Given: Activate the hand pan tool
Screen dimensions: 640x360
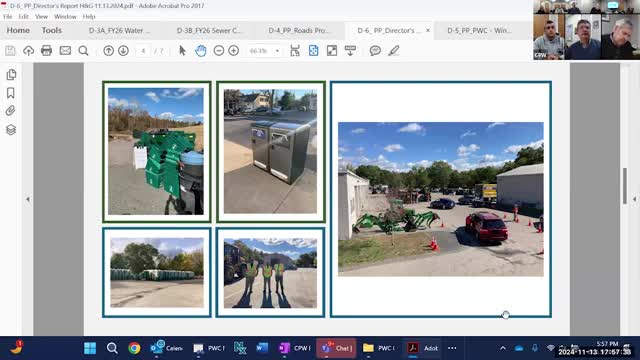Looking at the screenshot, I should 200,51.
